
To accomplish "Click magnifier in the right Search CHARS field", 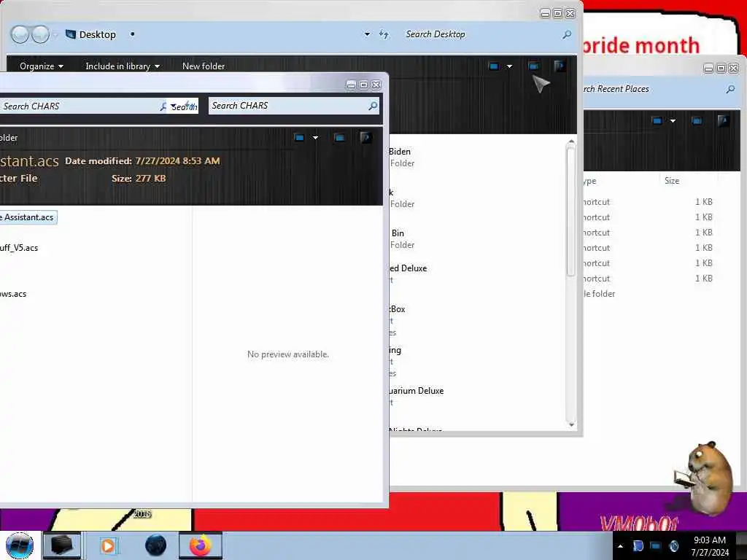I will pos(373,106).
